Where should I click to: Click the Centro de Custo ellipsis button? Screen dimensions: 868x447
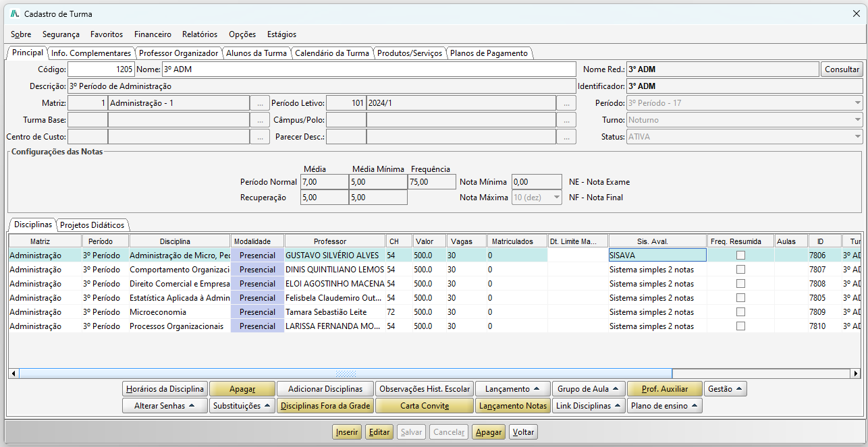pos(260,137)
